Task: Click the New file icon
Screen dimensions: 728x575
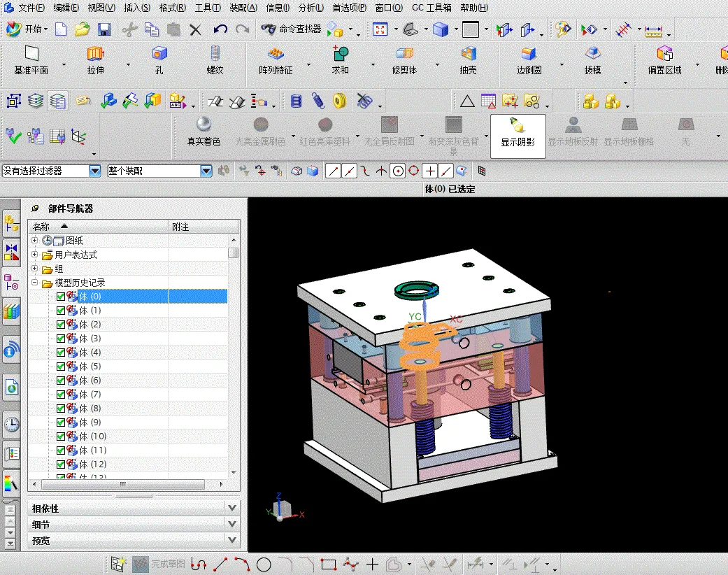Action: [61, 29]
